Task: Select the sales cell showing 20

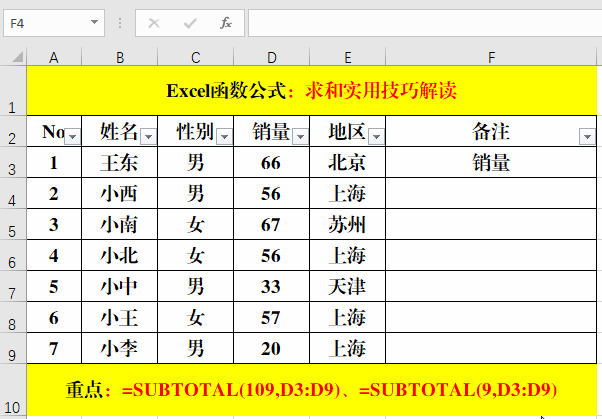Action: (x=271, y=348)
